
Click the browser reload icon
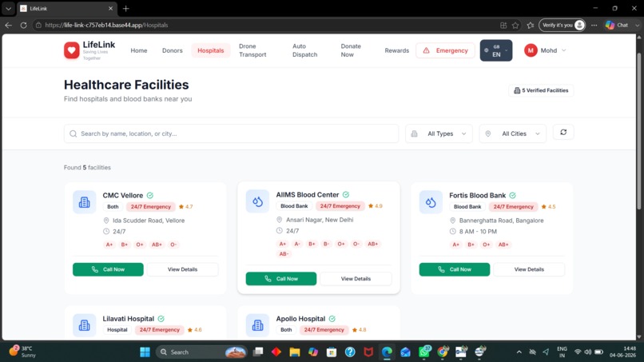tap(23, 25)
